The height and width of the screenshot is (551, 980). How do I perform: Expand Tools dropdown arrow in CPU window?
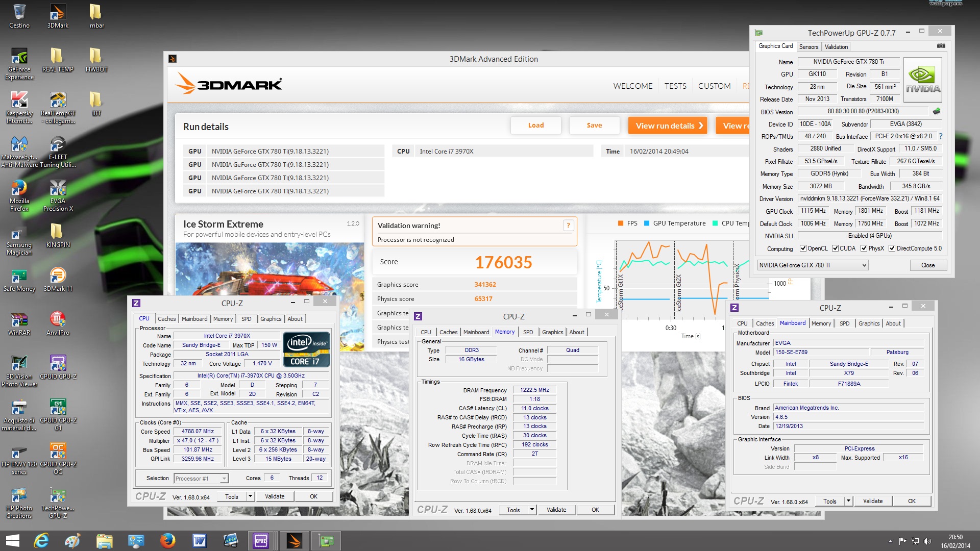(x=250, y=496)
